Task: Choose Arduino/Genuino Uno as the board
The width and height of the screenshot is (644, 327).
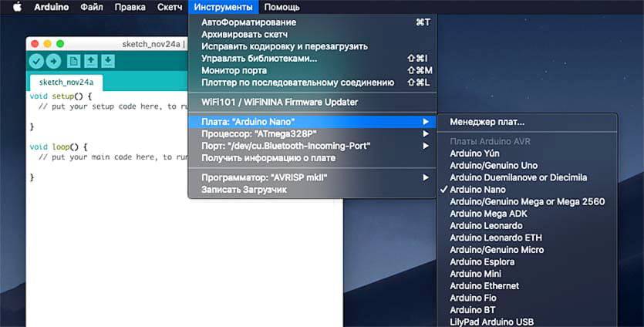Action: point(494,165)
